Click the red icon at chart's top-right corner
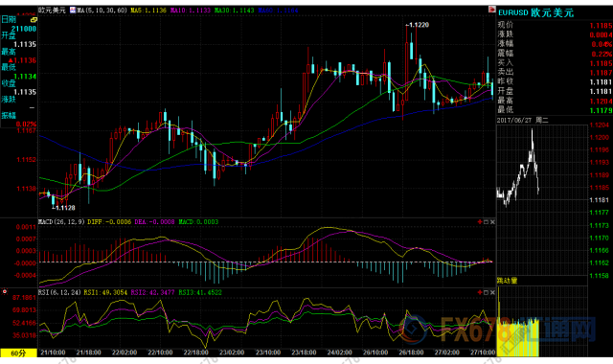Screen dimensions: 613x364 (491, 10)
